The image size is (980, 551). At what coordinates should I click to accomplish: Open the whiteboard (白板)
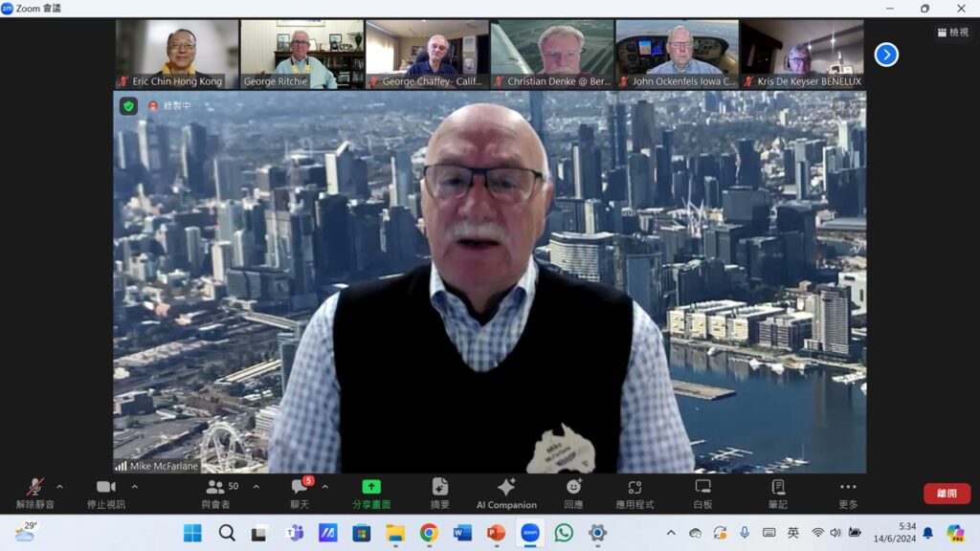point(702,492)
